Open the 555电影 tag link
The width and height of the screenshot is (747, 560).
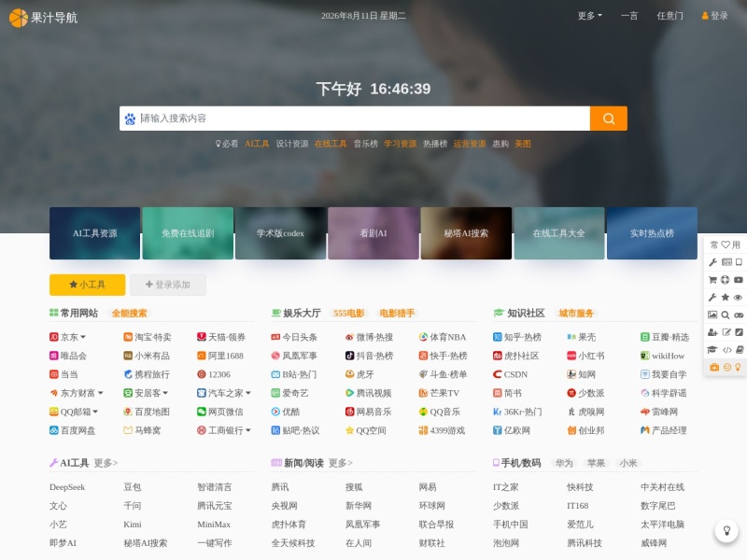point(348,314)
